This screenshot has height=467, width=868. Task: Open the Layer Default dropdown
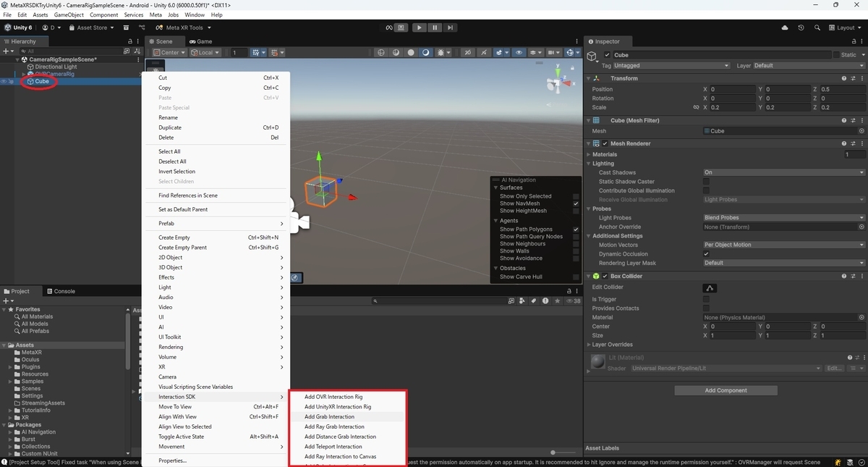point(809,65)
